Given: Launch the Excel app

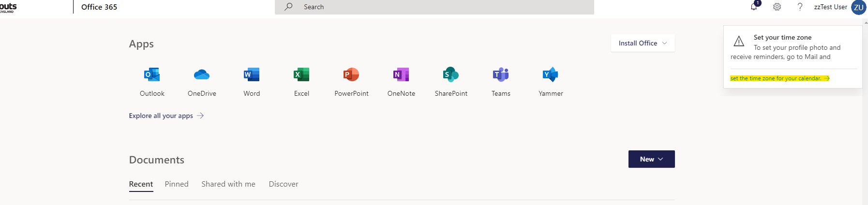Looking at the screenshot, I should [x=301, y=82].
